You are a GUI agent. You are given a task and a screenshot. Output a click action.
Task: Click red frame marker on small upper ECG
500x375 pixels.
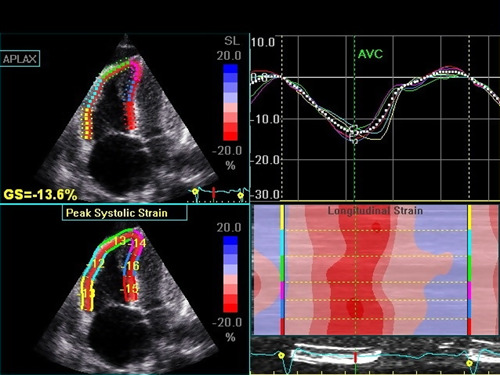(213, 194)
